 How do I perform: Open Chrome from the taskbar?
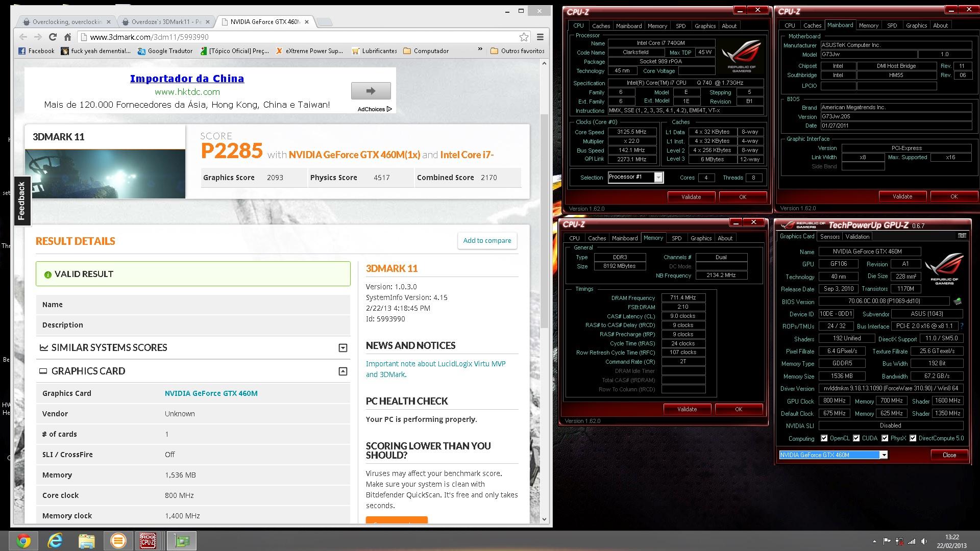click(x=23, y=541)
